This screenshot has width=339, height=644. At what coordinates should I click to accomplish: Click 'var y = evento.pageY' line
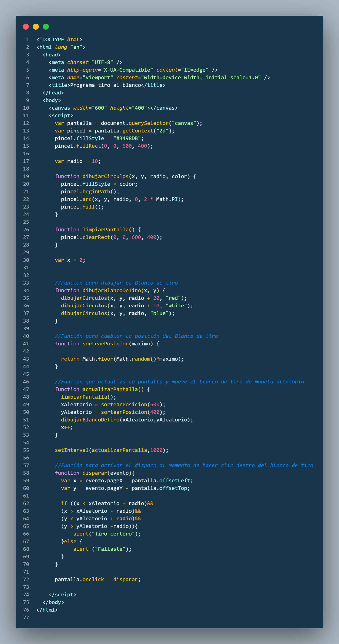click(125, 488)
